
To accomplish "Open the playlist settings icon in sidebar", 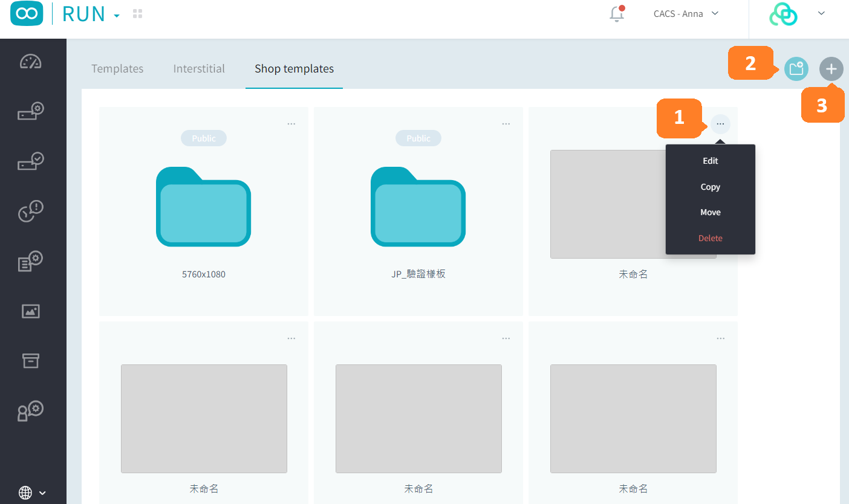I will click(x=30, y=261).
